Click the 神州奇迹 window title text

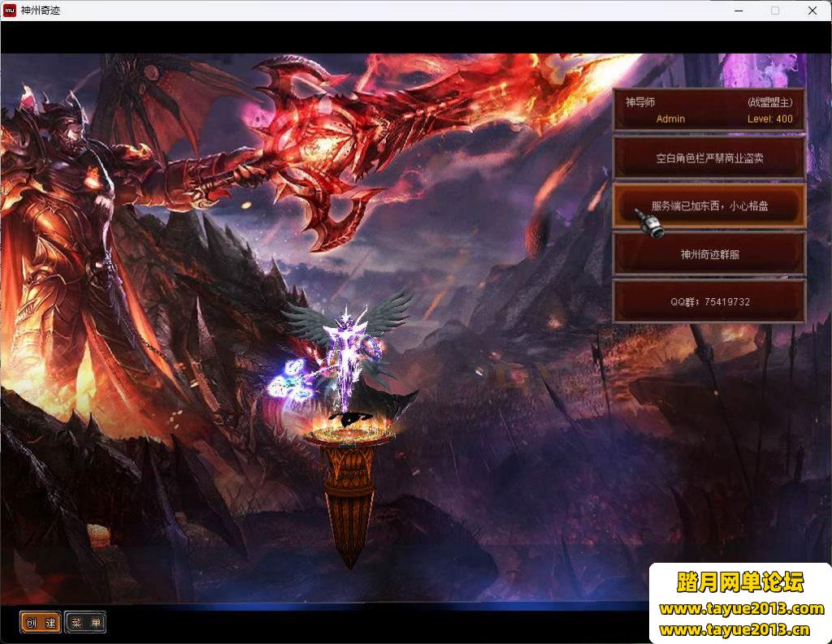[41, 11]
